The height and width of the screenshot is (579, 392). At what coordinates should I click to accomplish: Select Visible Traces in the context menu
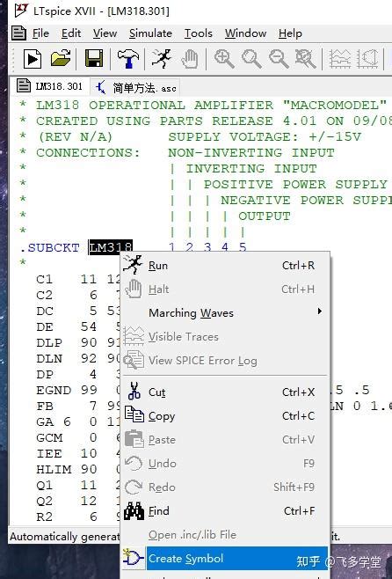(224, 337)
